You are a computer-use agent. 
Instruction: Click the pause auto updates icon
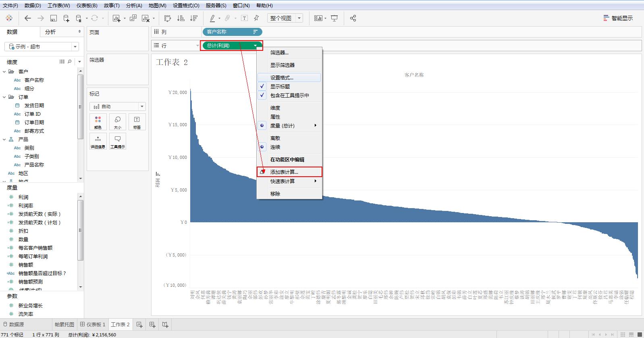coord(79,18)
